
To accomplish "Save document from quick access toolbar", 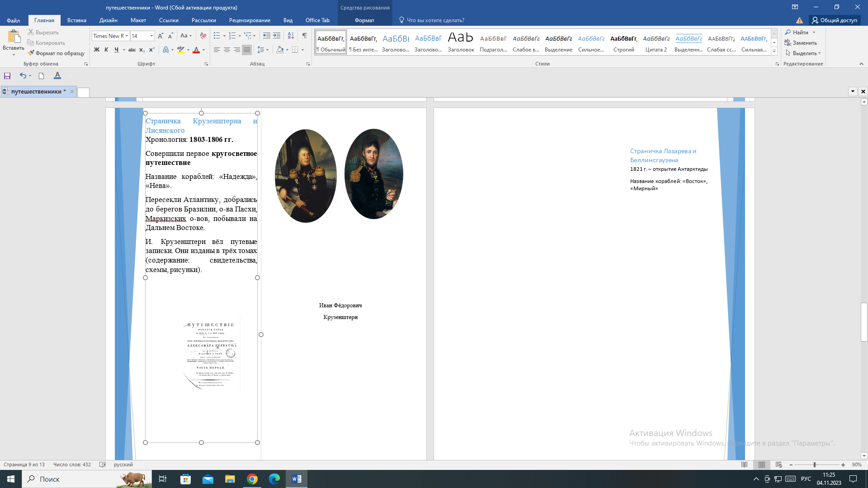I will 7,76.
